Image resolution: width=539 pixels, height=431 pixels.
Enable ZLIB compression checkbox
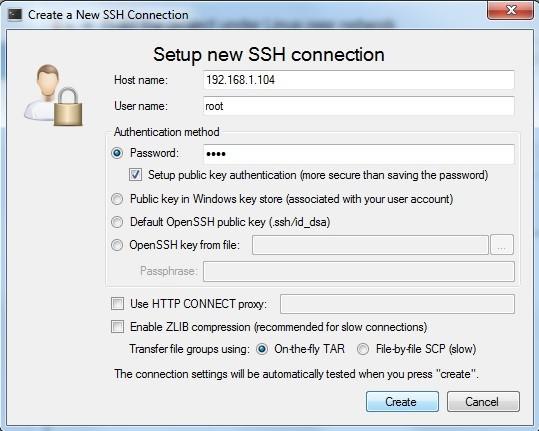[118, 327]
